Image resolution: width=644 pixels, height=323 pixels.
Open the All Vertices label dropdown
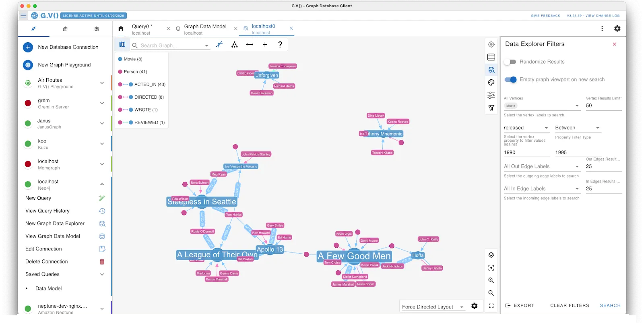542,106
